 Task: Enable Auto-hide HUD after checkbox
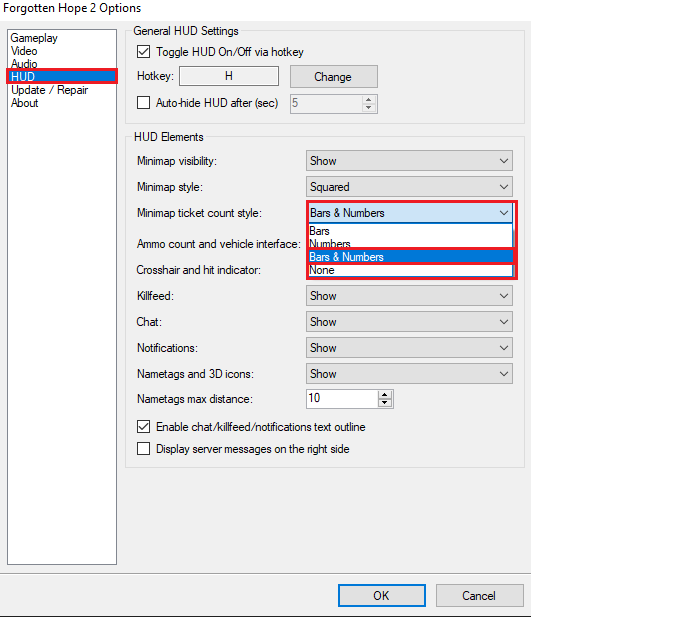point(143,103)
